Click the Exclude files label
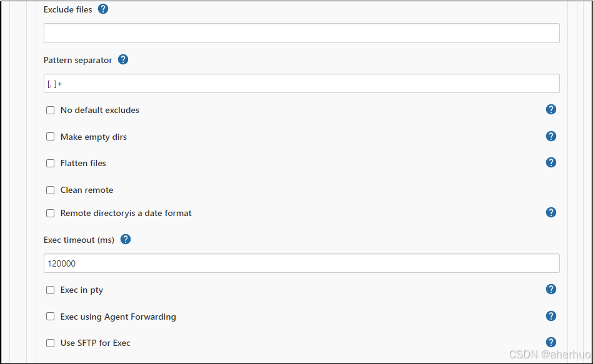Viewport: 593px width, 364px height. click(67, 10)
